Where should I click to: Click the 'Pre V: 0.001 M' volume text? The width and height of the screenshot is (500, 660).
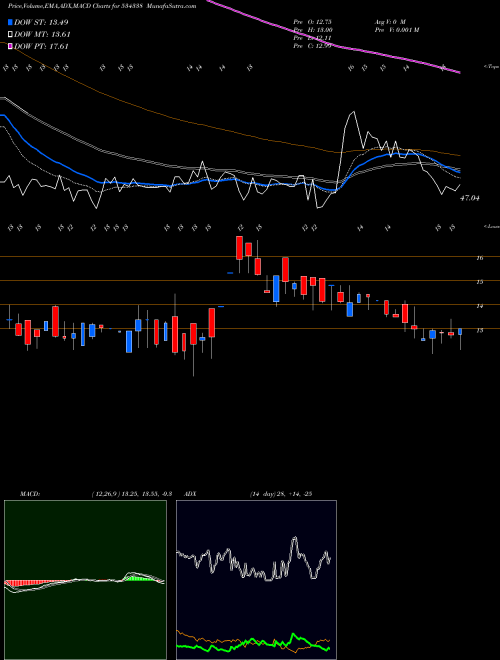click(x=396, y=30)
